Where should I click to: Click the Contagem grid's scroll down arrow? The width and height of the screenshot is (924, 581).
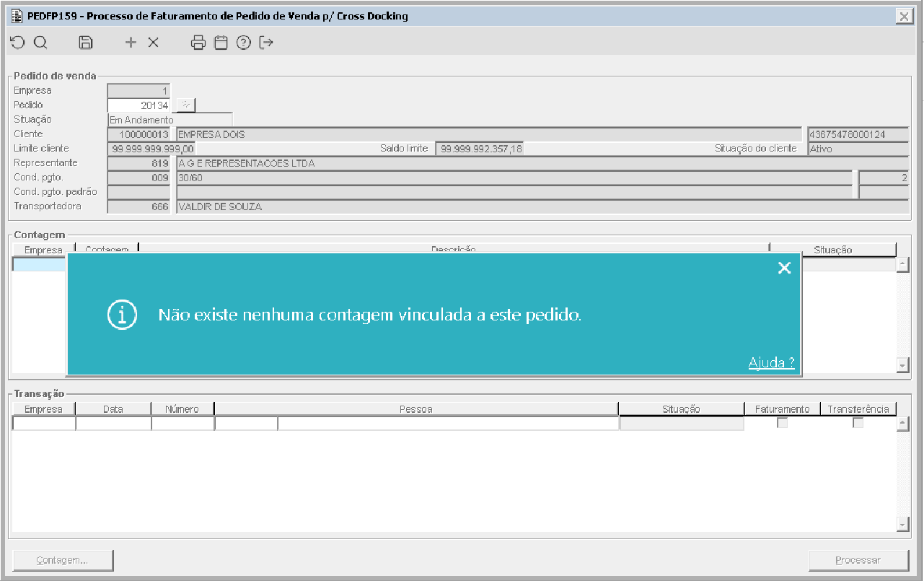[x=902, y=366]
